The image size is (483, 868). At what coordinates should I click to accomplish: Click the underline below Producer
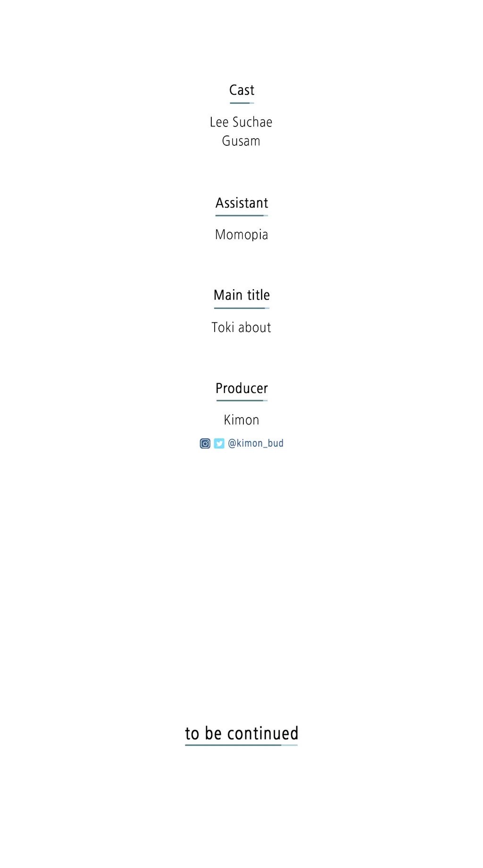pyautogui.click(x=241, y=401)
